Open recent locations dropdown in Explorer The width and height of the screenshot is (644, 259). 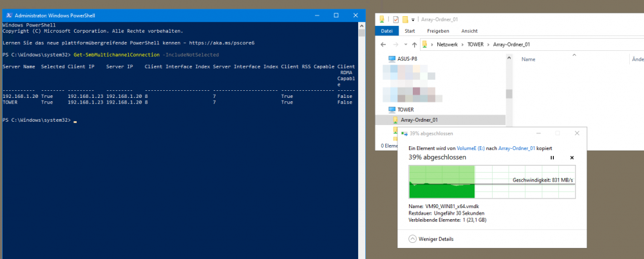tap(406, 44)
